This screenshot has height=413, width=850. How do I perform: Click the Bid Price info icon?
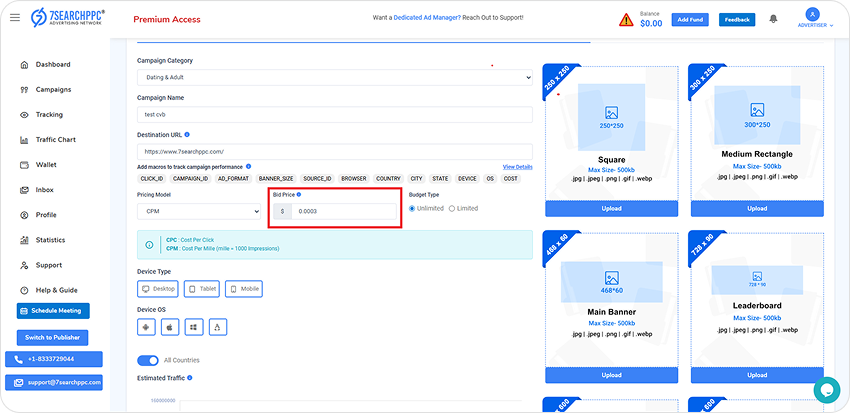[x=299, y=194]
